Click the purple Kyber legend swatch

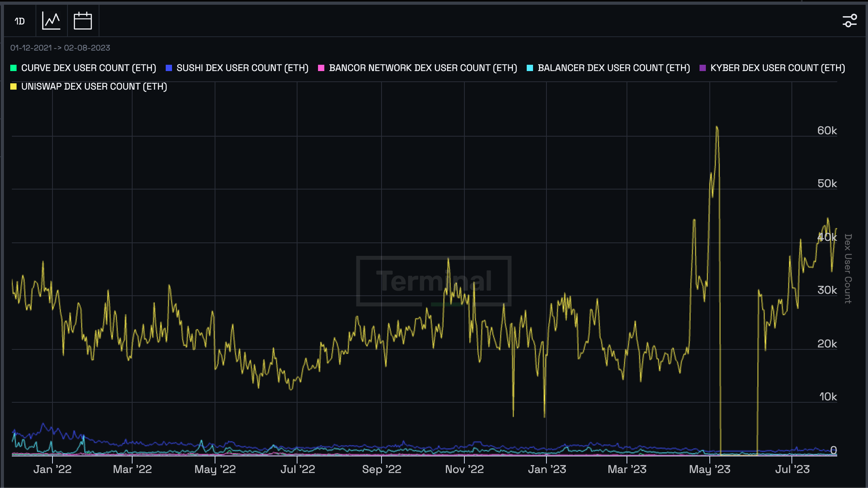[703, 68]
